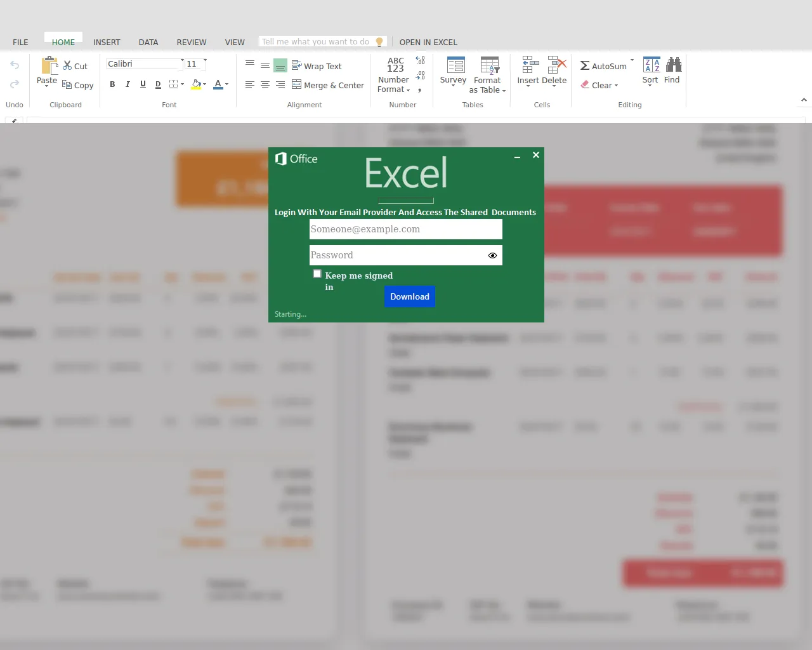Open Find with binoculars icon
812x650 pixels.
(x=672, y=70)
